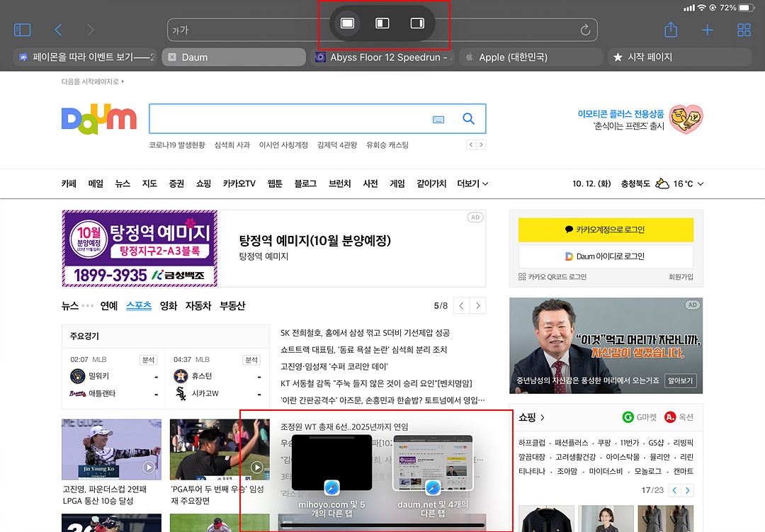Expand the 충청북도 weather dropdown arrow
Screen dimensions: 765x532
[701, 184]
